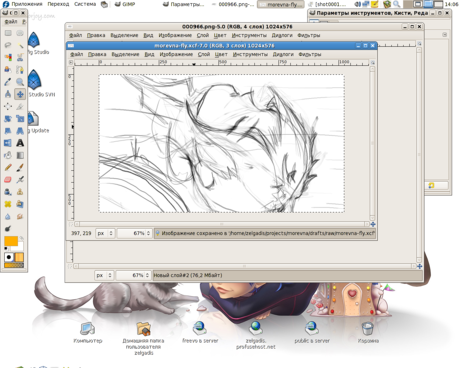
Task: Select the Align tool
Action: point(8,106)
